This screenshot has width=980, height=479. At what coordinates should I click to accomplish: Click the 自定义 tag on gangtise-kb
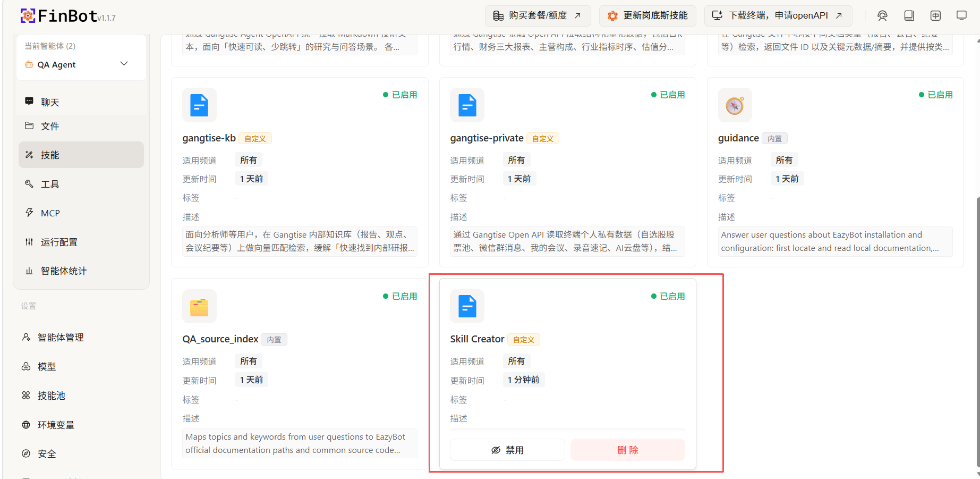click(255, 139)
